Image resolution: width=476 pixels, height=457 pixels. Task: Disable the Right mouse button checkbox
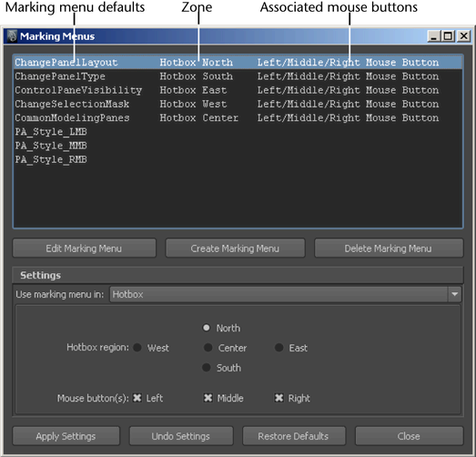click(x=279, y=398)
